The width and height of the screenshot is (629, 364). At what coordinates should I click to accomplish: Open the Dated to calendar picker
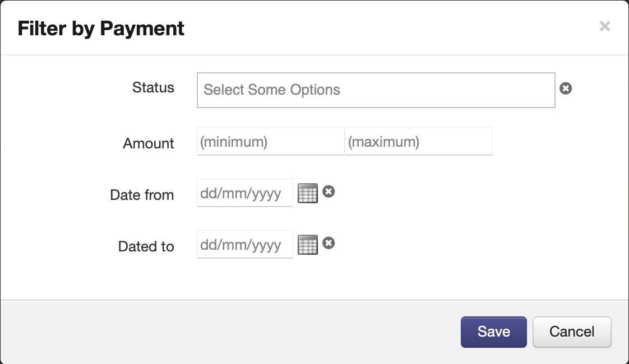[307, 245]
